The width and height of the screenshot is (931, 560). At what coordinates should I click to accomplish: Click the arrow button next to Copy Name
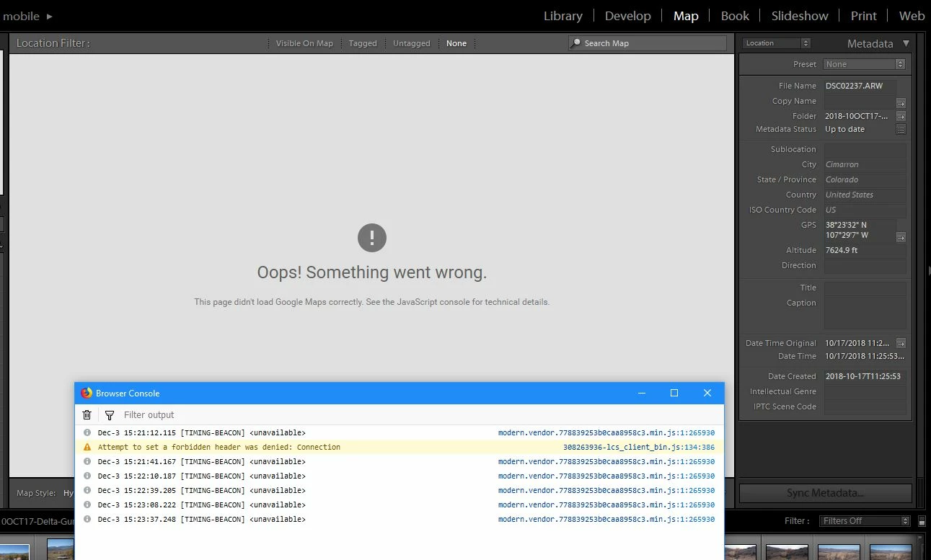pyautogui.click(x=901, y=103)
